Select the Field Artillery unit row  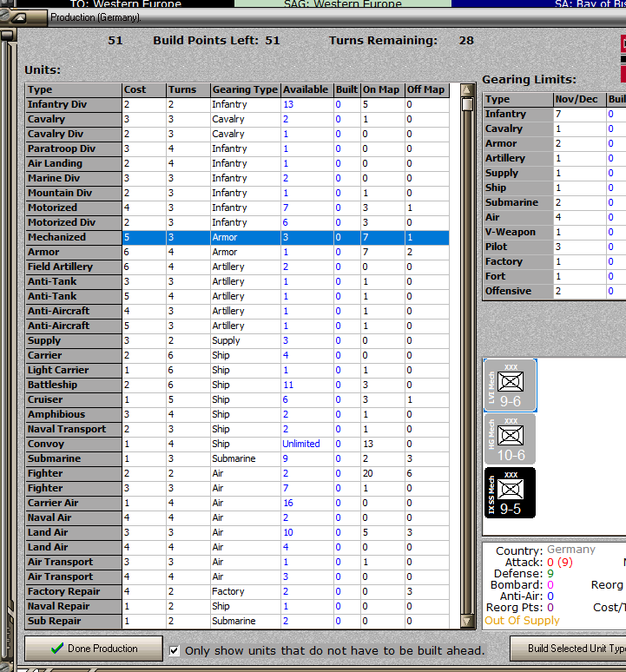pos(237,267)
